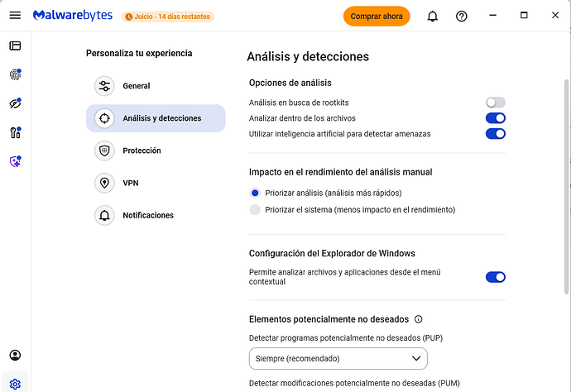Screen dimensions: 571x392
Task: Click the Comprar ahora button
Action: click(377, 16)
